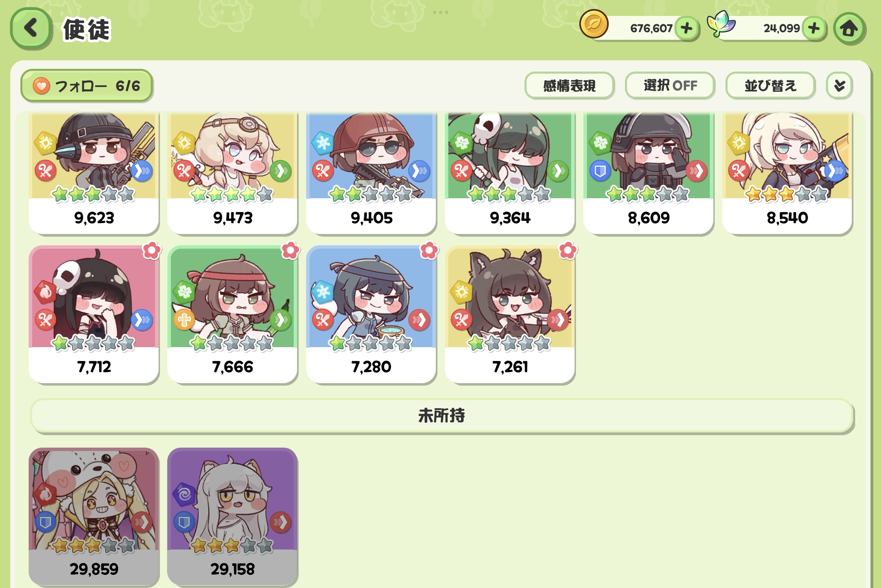Add coins with the plus beside 676,607
Viewport: 881px width, 588px height.
tap(686, 28)
